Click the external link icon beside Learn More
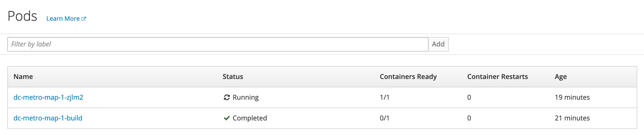This screenshot has width=644, height=135. [x=84, y=19]
